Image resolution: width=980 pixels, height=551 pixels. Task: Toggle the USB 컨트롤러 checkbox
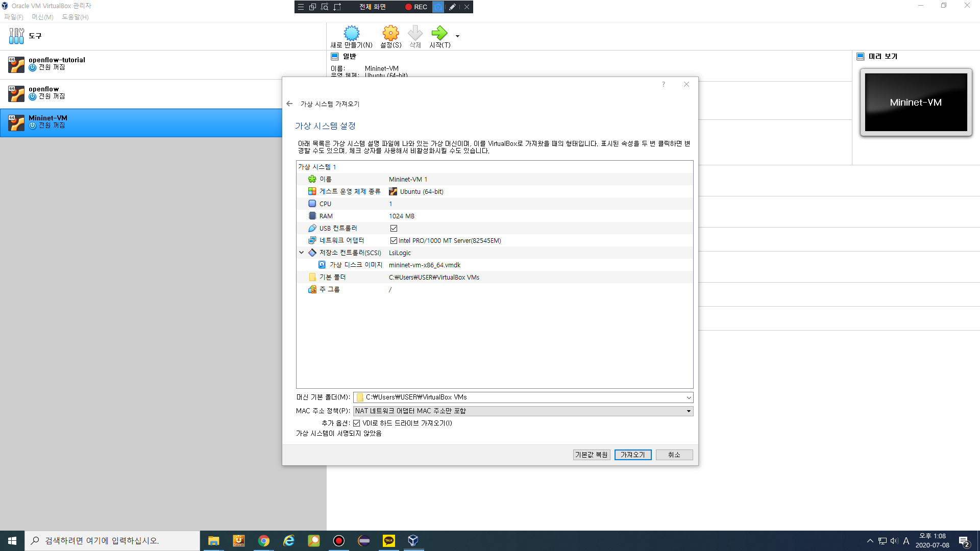(394, 229)
